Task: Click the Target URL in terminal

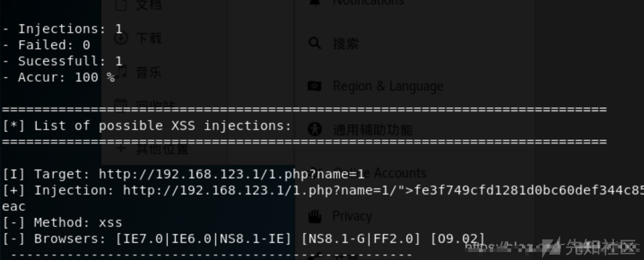Action: click(x=231, y=174)
